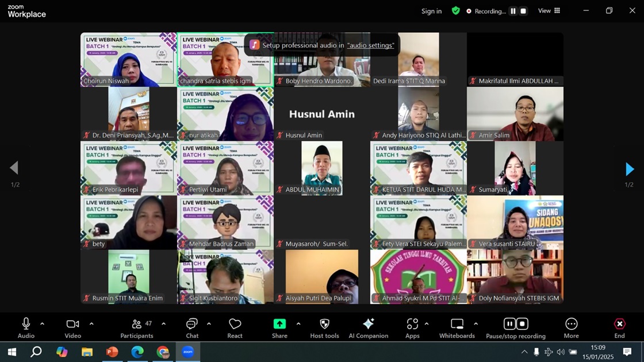Click the green Share screen icon
The image size is (644, 362).
click(x=279, y=324)
